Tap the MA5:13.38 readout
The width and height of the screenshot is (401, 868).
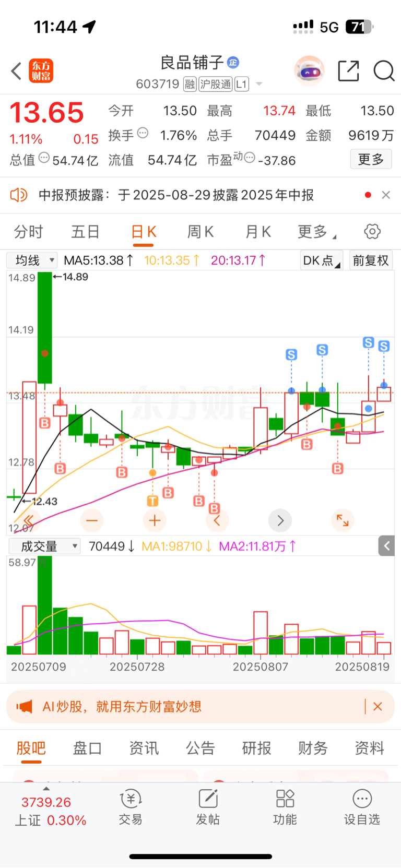[98, 260]
